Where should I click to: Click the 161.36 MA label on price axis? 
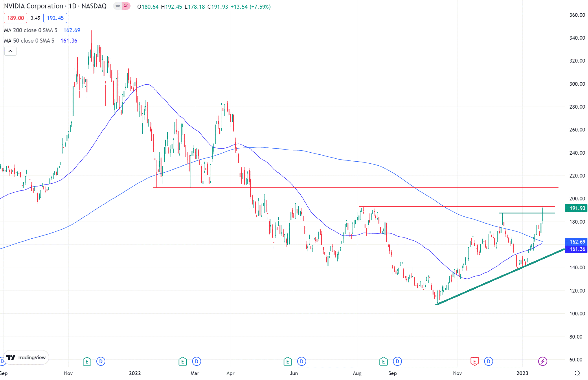576,249
